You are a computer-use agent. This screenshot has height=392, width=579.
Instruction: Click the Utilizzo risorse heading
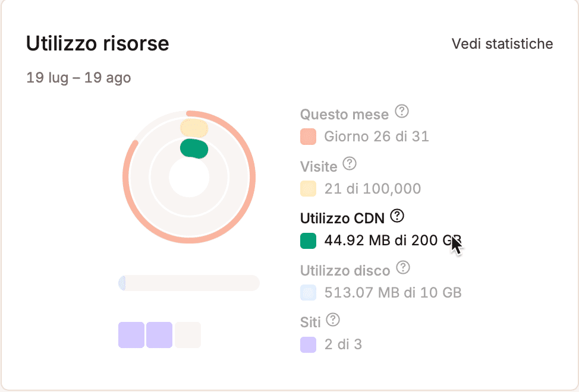pyautogui.click(x=97, y=44)
